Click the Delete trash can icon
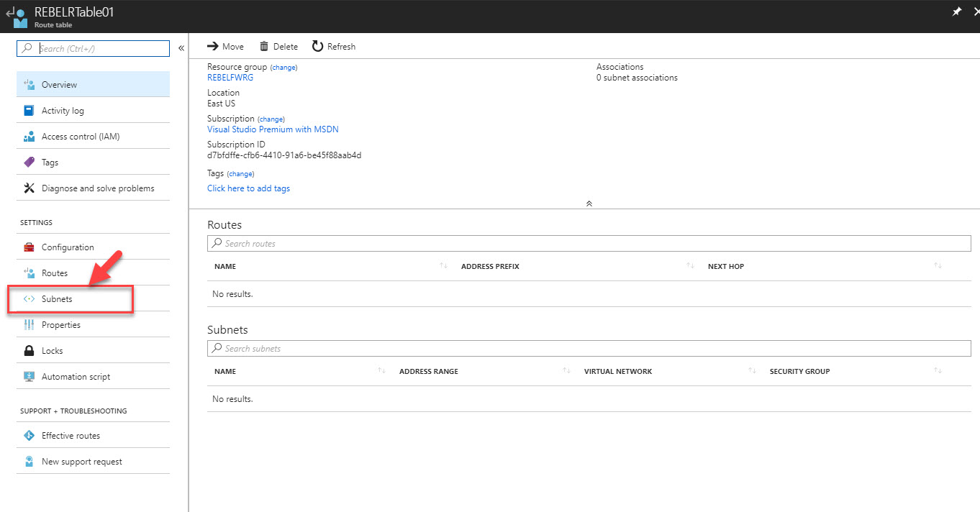The height and width of the screenshot is (512, 980). (264, 47)
